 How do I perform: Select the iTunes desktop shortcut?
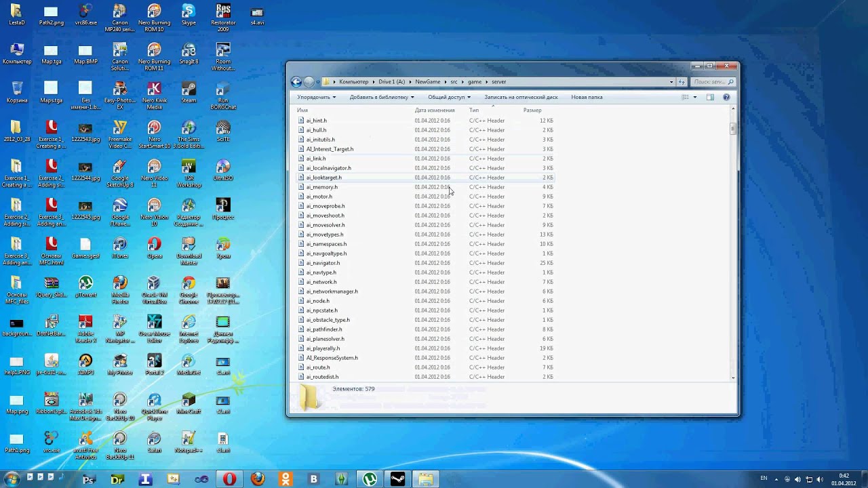(120, 248)
